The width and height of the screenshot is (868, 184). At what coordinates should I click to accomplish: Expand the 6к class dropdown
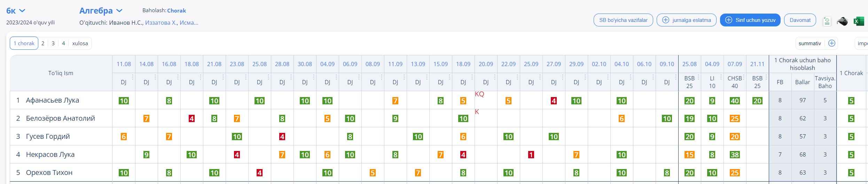16,11
